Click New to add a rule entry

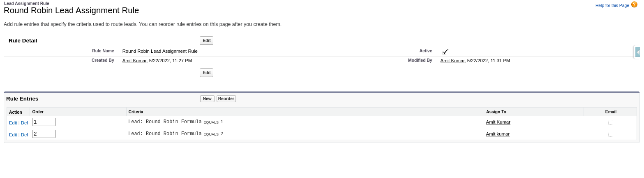point(207,98)
